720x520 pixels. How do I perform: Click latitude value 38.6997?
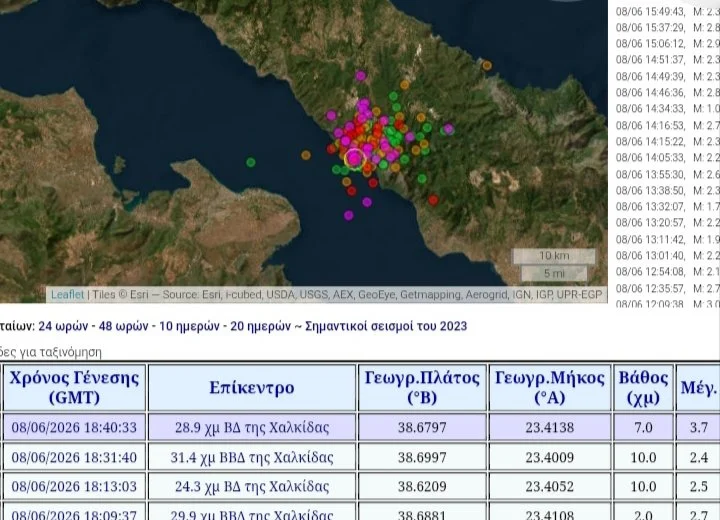click(x=422, y=458)
